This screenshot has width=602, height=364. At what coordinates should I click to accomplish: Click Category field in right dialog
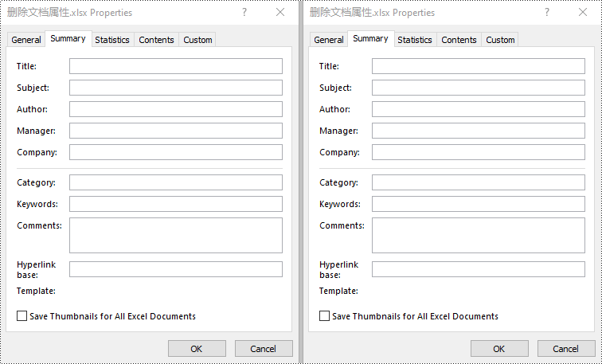click(479, 182)
